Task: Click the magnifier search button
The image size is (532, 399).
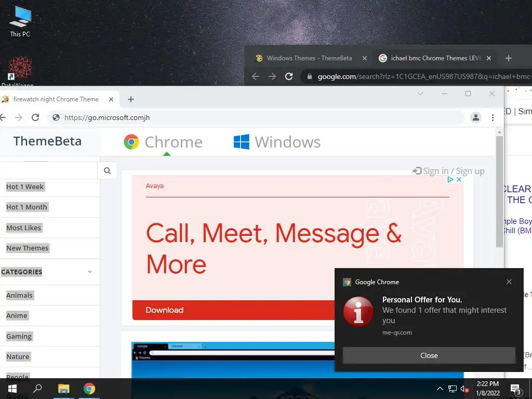Action: click(107, 170)
